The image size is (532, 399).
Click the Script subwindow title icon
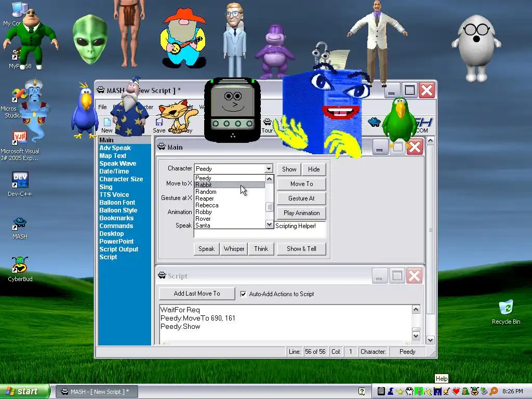pos(162,275)
